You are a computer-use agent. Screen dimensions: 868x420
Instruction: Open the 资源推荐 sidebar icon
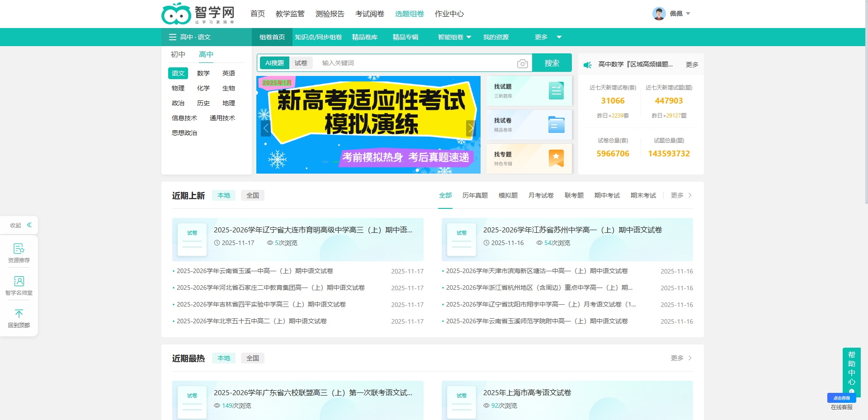point(19,249)
